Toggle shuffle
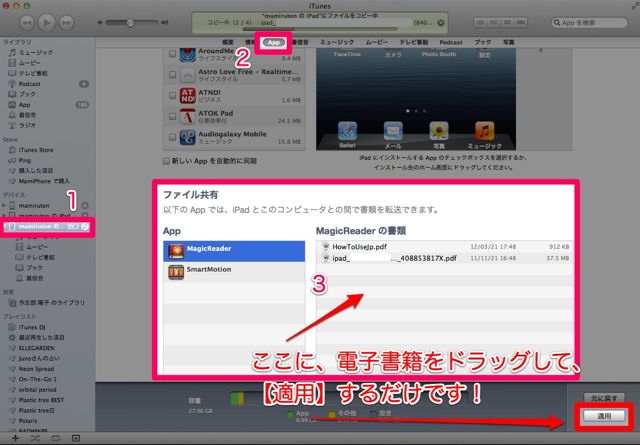 (x=35, y=438)
